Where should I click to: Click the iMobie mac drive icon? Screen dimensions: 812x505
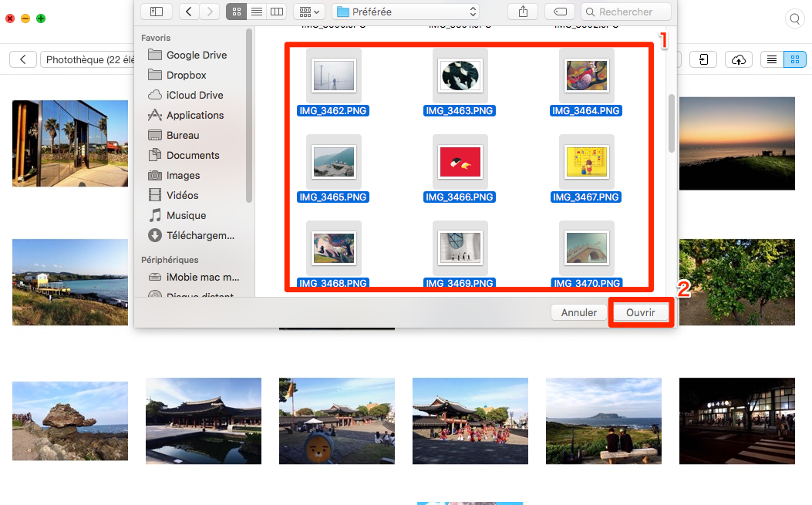(x=155, y=277)
